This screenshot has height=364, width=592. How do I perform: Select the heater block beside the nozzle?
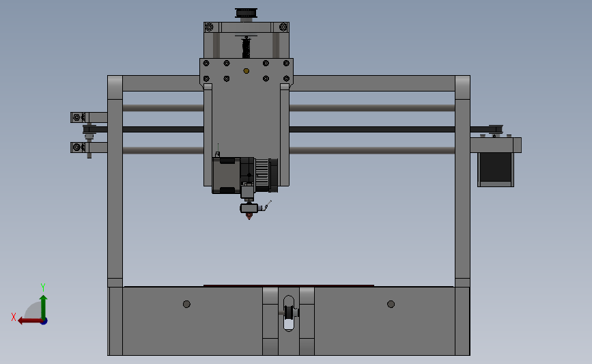click(x=249, y=208)
